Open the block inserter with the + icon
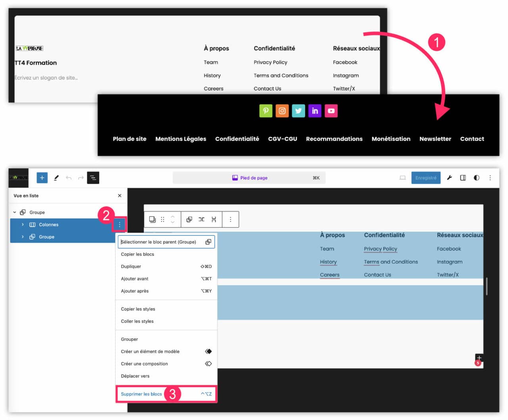This screenshot has height=420, width=508. pos(42,177)
